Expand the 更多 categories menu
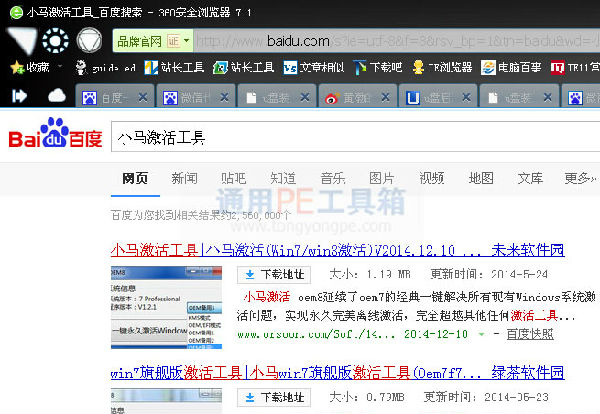The width and height of the screenshot is (600, 414). 580,178
